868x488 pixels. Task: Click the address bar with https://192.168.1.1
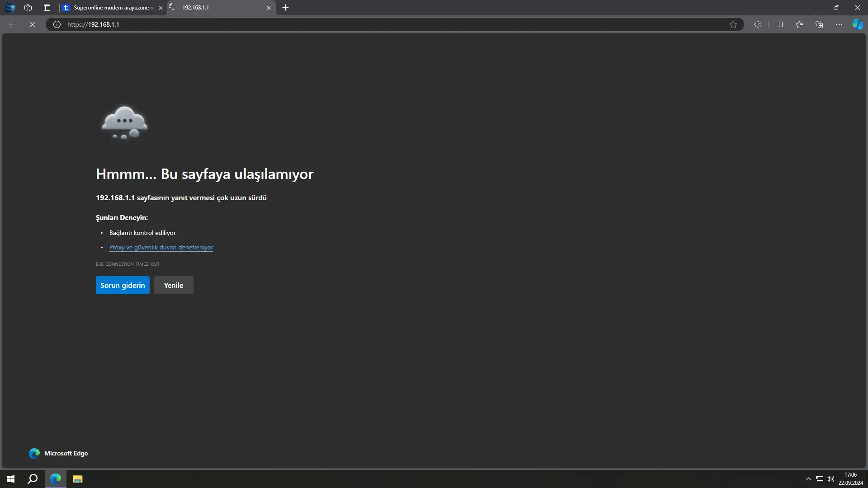pyautogui.click(x=393, y=24)
